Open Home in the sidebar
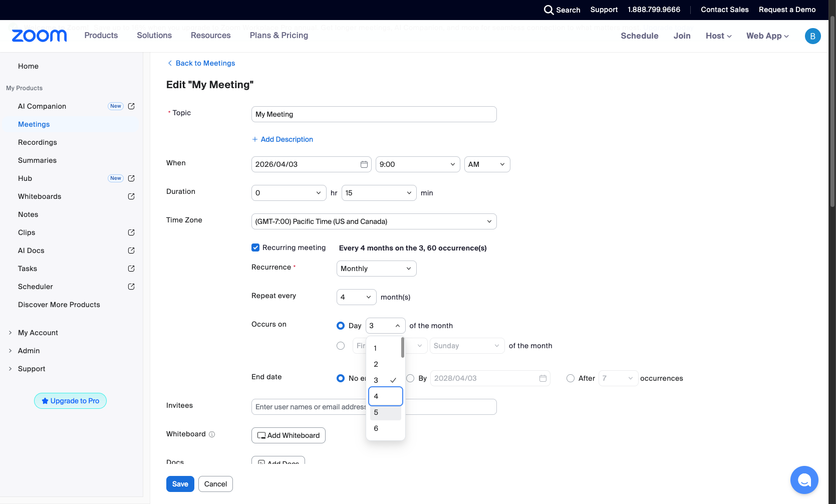This screenshot has height=504, width=836. (x=29, y=66)
